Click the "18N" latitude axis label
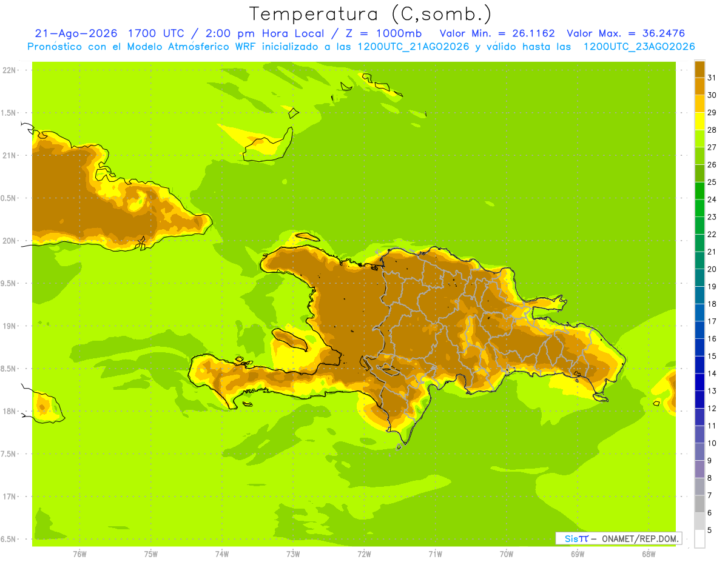 pos(9,411)
